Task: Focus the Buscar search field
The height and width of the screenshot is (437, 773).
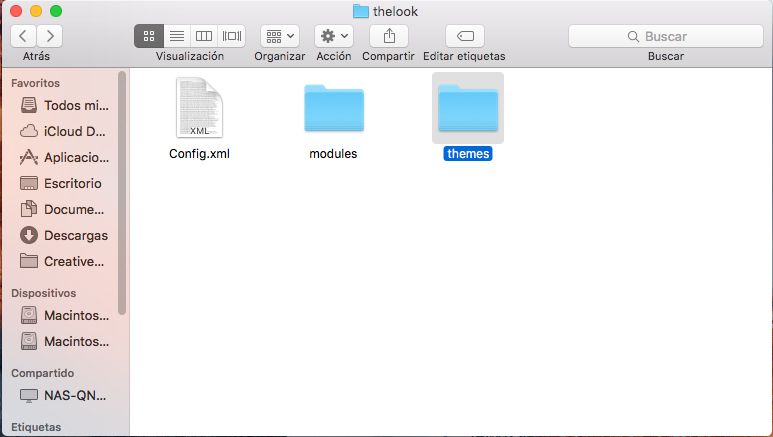Action: [666, 36]
